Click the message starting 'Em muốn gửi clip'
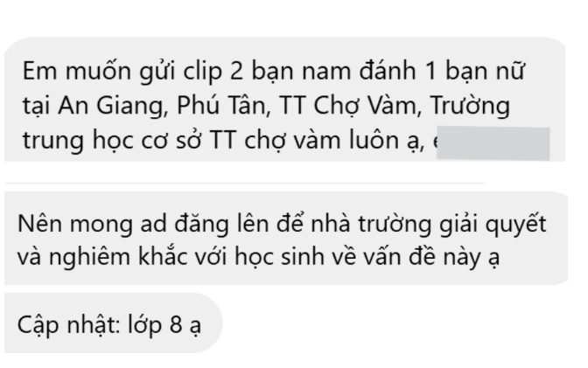588x368 pixels. [x=284, y=100]
